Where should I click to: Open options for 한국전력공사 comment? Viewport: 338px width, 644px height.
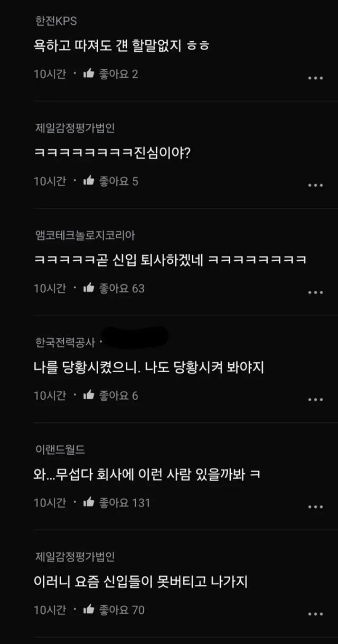pos(315,399)
